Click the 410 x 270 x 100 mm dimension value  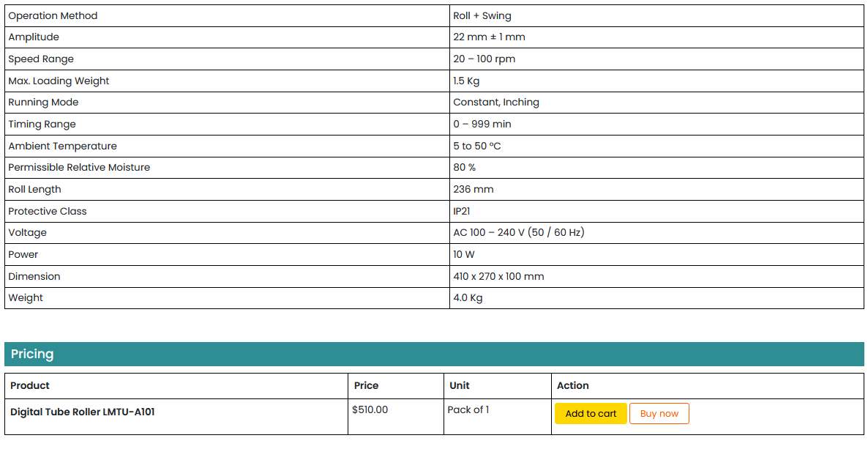click(498, 276)
